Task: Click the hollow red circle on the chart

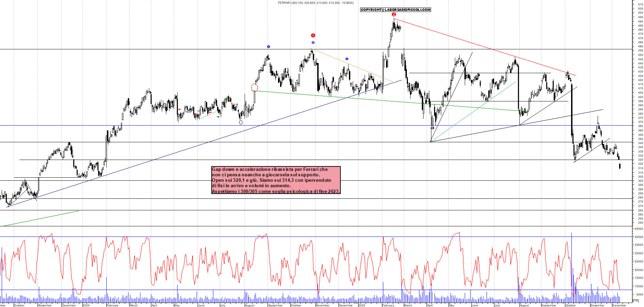Action: pyautogui.click(x=254, y=87)
